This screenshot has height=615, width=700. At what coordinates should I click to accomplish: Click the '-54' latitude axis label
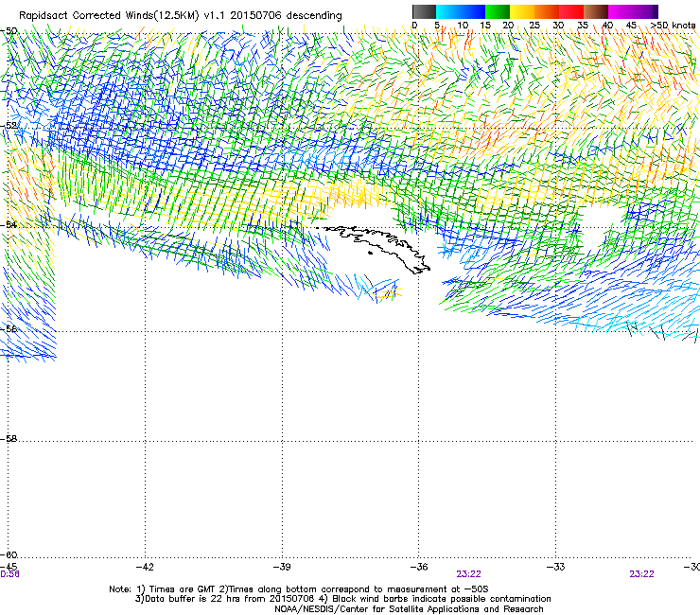[x=9, y=224]
